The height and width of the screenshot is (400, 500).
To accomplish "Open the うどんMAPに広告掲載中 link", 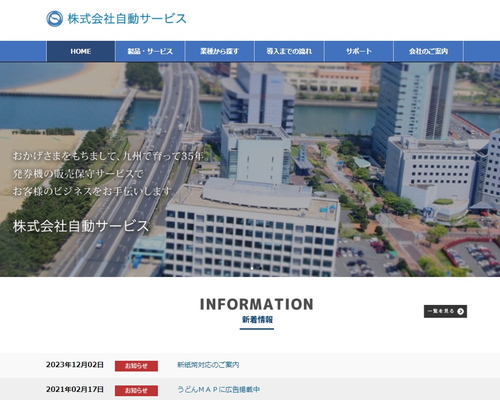I will (x=218, y=389).
